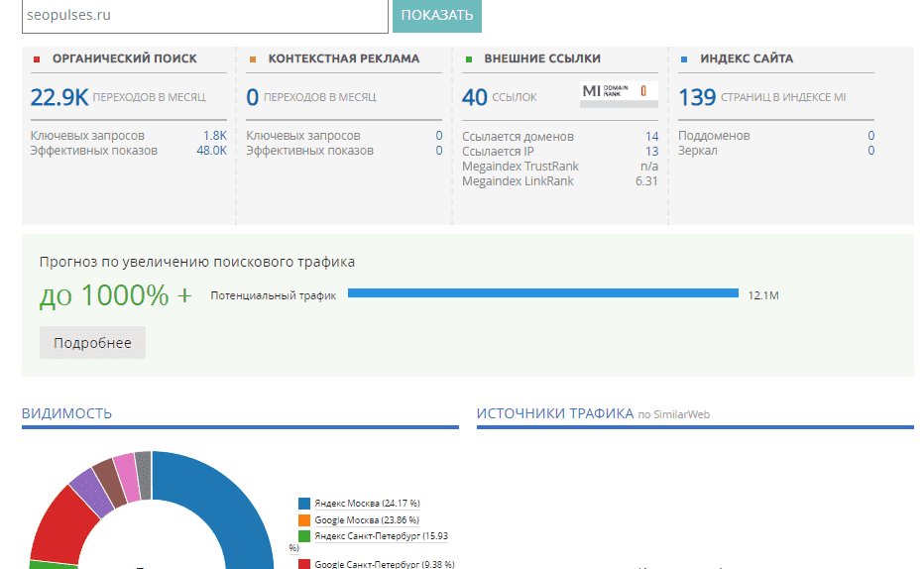Click the orange Контекстная реклама marker icon
This screenshot has width=924, height=569.
click(x=253, y=58)
